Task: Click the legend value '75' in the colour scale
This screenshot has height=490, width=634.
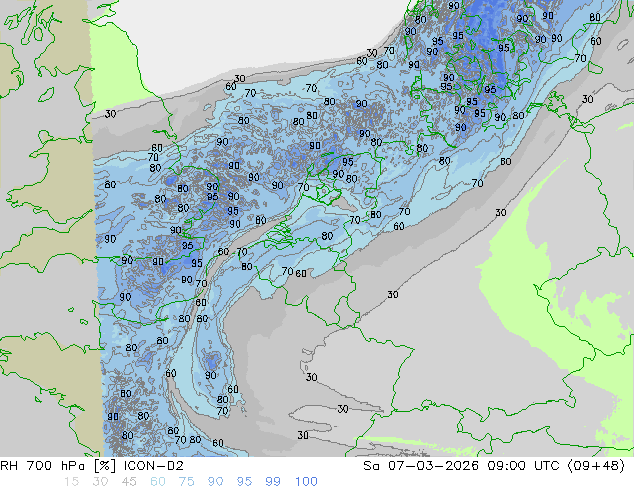Action: pyautogui.click(x=186, y=482)
